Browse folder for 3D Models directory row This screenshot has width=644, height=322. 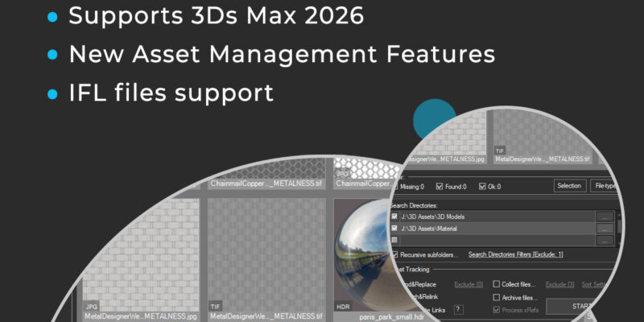[605, 217]
